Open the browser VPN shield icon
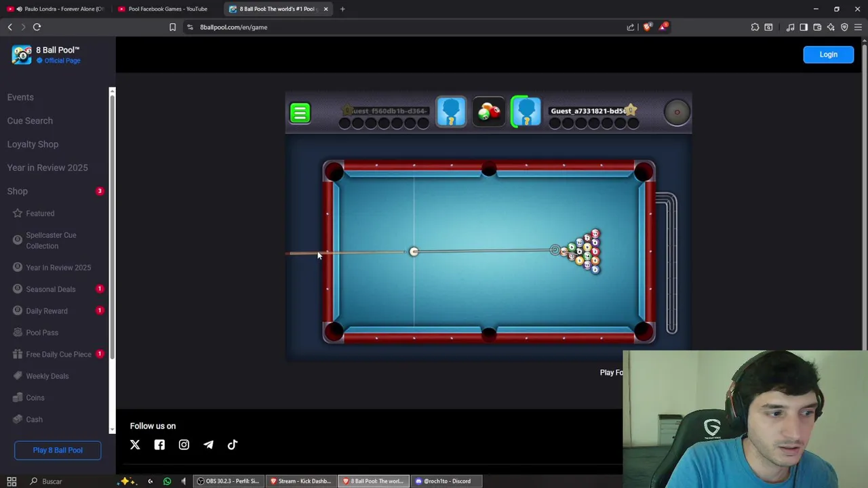Image resolution: width=868 pixels, height=488 pixels. pos(844,27)
